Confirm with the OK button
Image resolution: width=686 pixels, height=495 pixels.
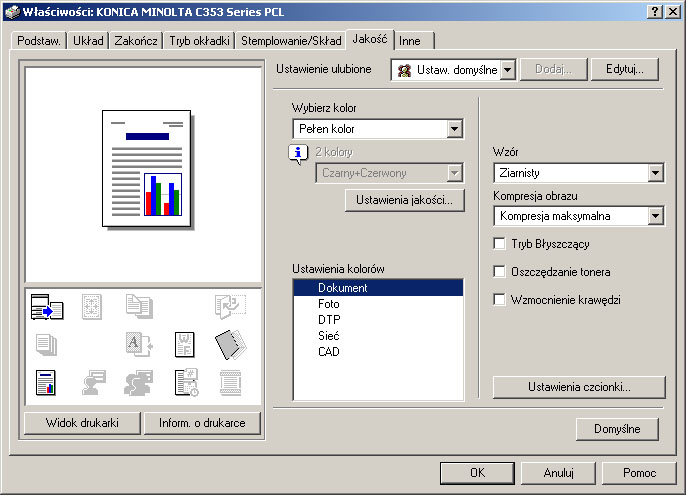pos(477,473)
